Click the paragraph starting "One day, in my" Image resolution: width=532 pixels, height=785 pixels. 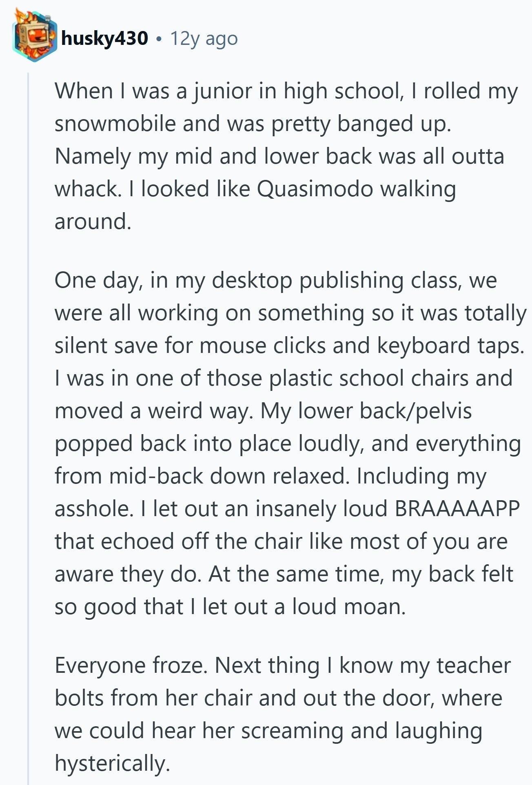click(290, 443)
